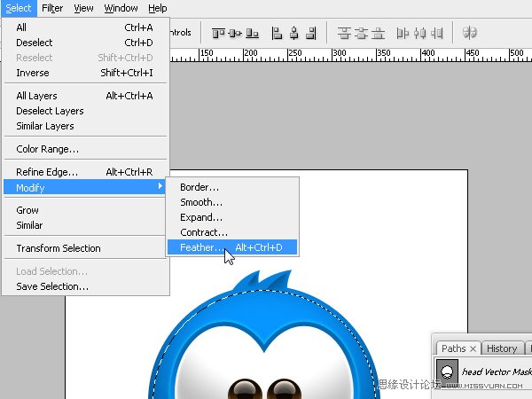Open the Window menu

(x=121, y=8)
